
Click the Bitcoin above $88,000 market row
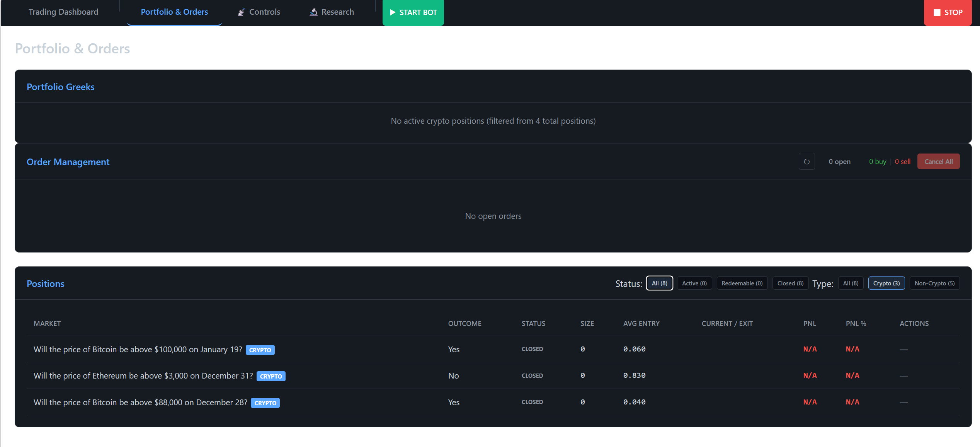pyautogui.click(x=493, y=402)
